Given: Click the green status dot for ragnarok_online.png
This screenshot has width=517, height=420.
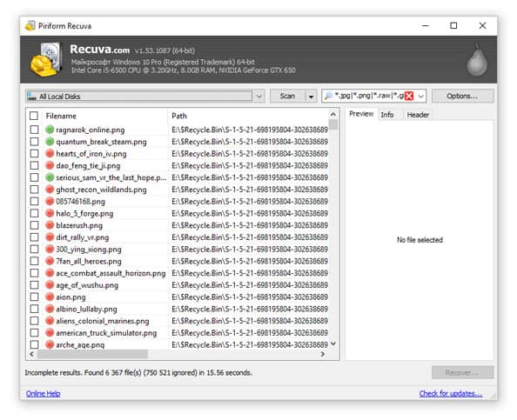Looking at the screenshot, I should (x=50, y=130).
